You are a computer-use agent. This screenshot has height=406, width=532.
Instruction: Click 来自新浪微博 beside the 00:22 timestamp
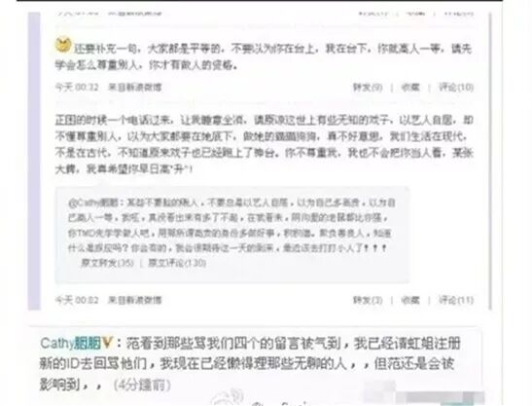134,88
